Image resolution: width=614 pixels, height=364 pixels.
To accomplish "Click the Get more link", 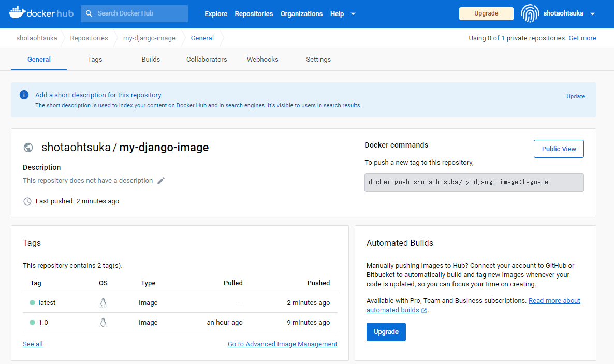I will point(582,38).
